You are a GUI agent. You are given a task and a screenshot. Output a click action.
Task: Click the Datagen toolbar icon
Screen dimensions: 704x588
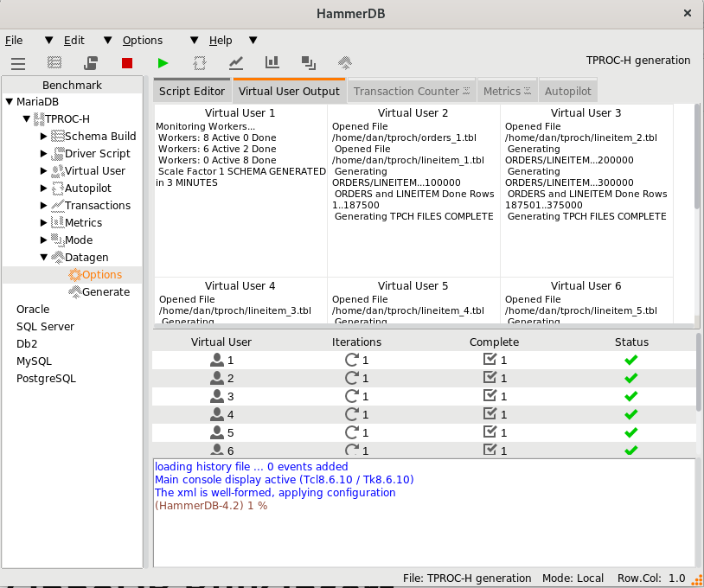point(345,63)
